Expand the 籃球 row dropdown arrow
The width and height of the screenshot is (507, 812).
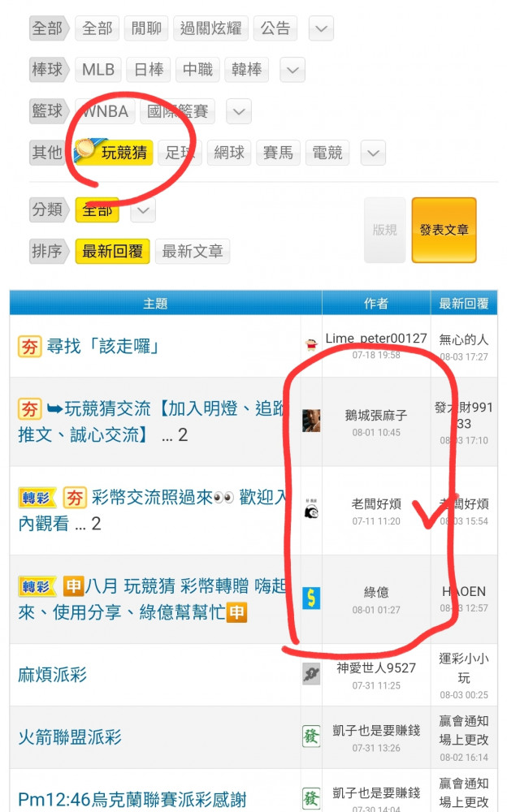[239, 111]
